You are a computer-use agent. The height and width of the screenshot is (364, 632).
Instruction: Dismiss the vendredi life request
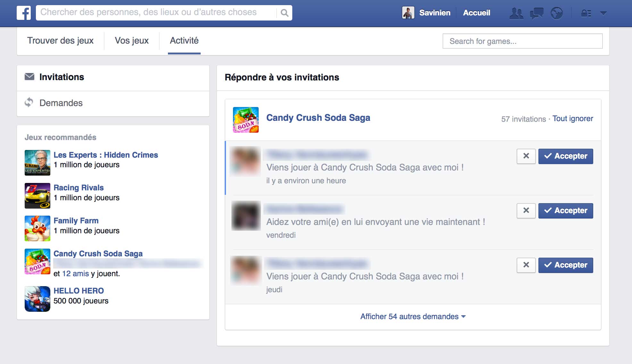click(526, 211)
